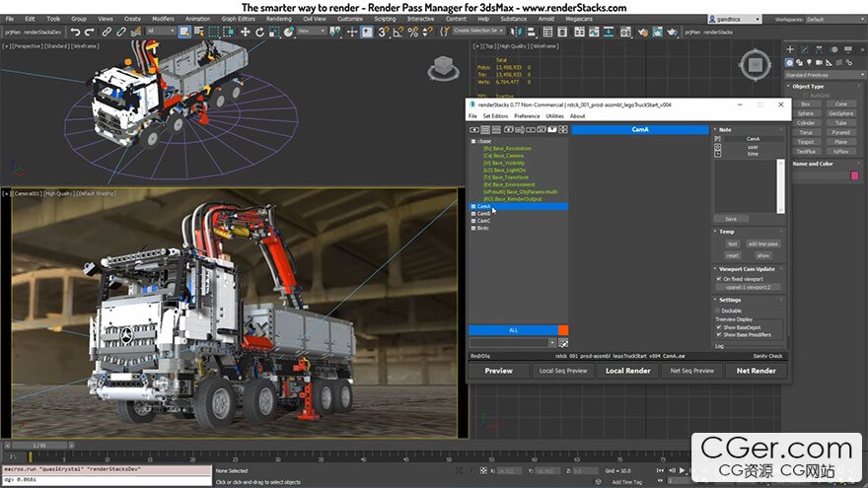Uncheck Show Base Pmodifiers checkbox
The width and height of the screenshot is (868, 488).
pyautogui.click(x=719, y=335)
